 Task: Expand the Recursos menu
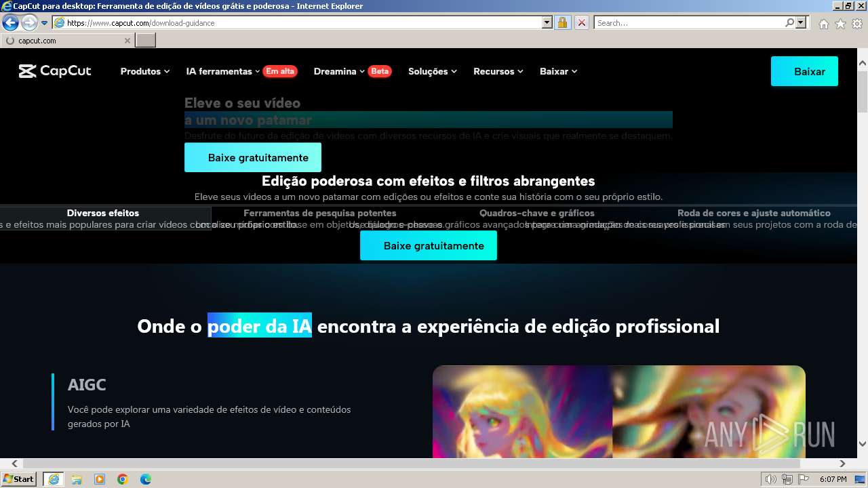tap(498, 71)
